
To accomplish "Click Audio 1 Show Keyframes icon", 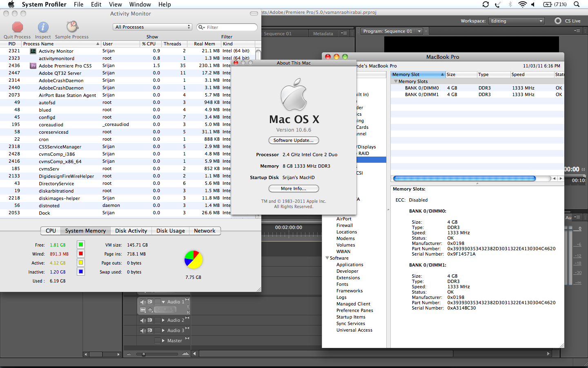I will click(x=150, y=310).
